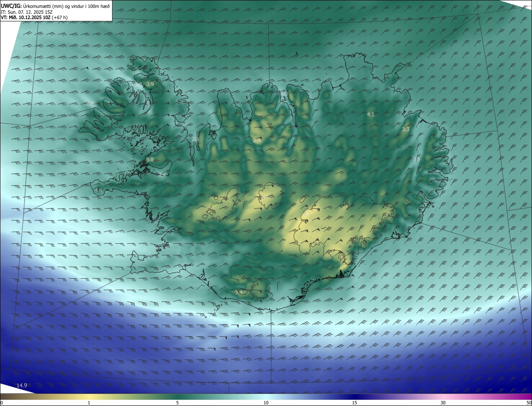532x406 pixels.
Task: Click the 3.4 value near the south coast
Action: 239,293
